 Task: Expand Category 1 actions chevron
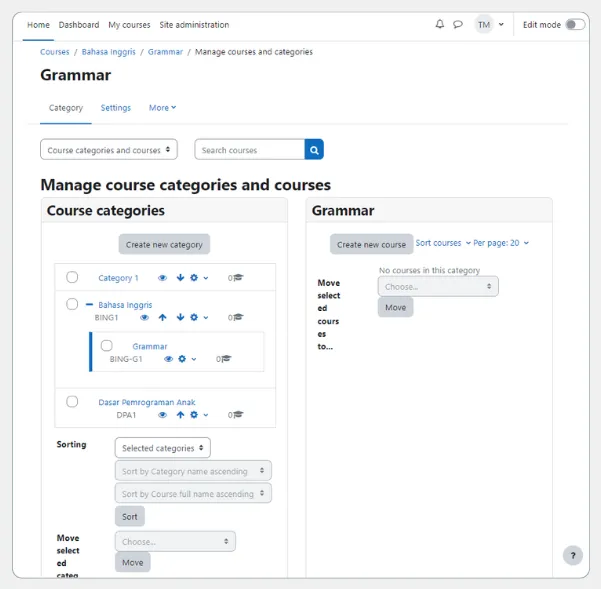point(206,278)
